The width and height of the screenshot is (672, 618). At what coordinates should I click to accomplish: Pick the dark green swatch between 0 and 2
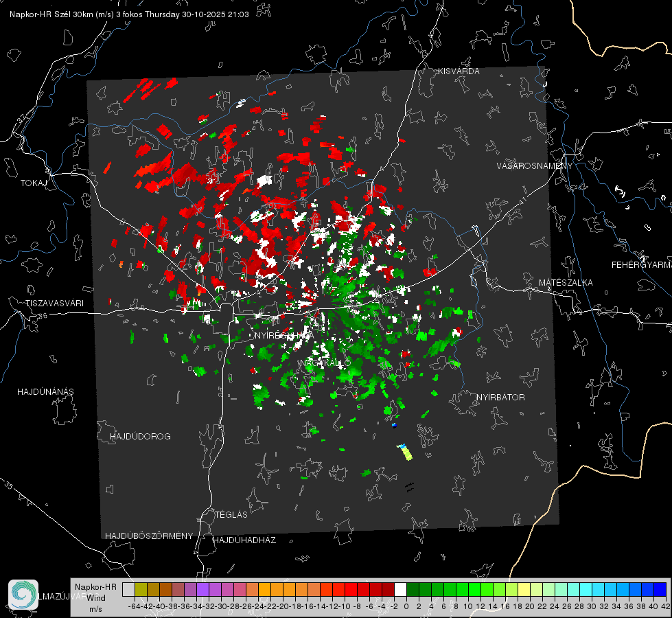coord(413,589)
